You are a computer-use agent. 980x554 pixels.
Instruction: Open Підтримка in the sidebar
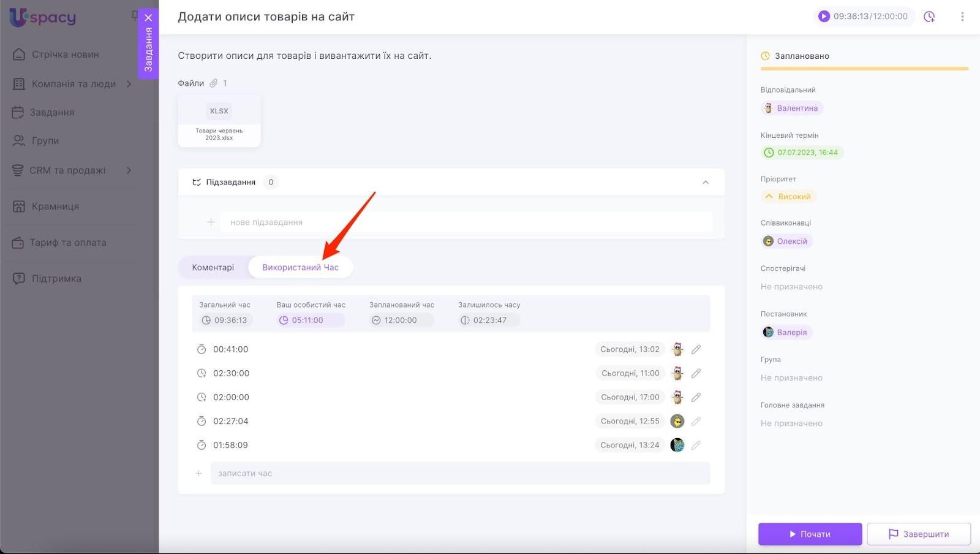tap(56, 279)
